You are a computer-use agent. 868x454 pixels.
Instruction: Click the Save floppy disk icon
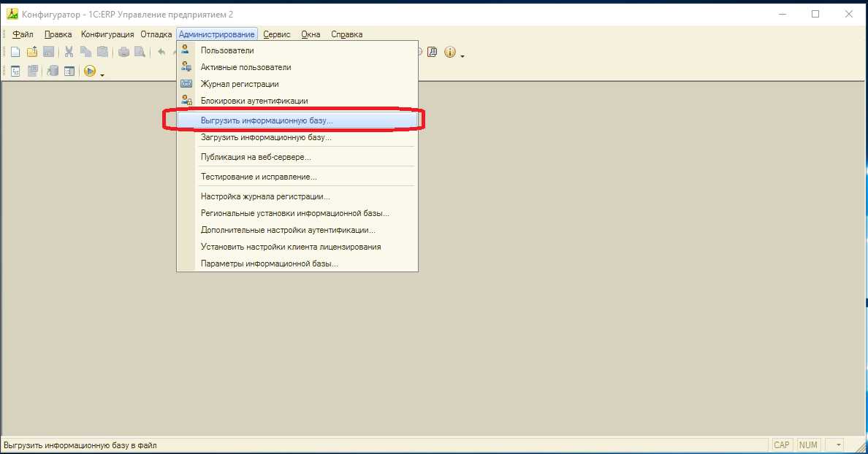coord(49,52)
